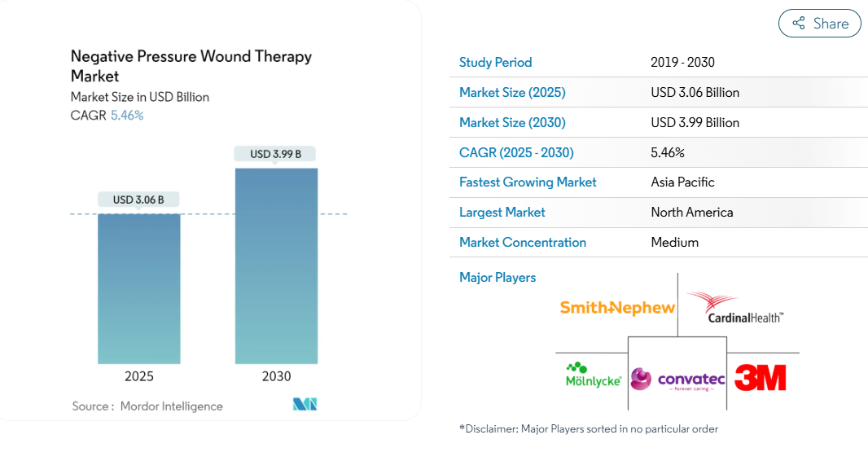Select the 2025 market size bar

pos(139,288)
